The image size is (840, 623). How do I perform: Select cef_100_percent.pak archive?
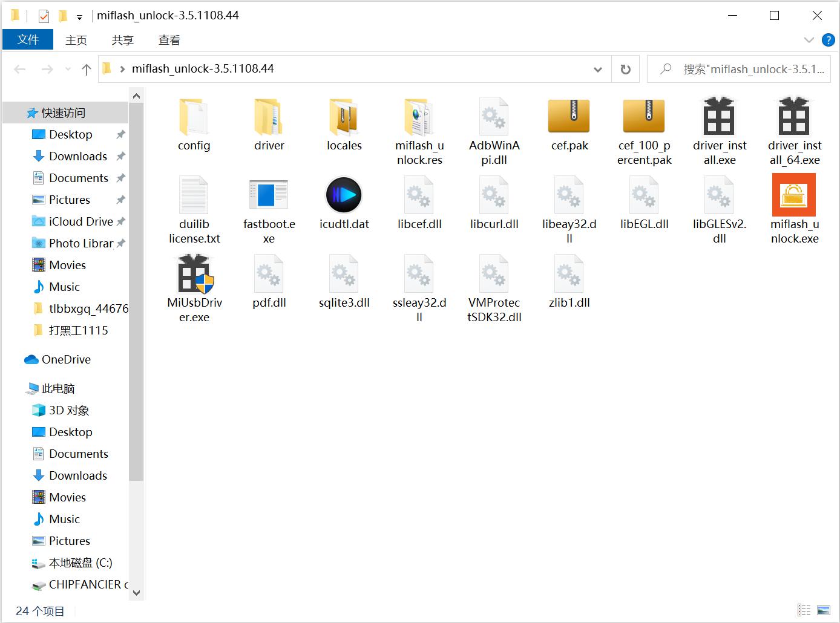[x=644, y=132]
